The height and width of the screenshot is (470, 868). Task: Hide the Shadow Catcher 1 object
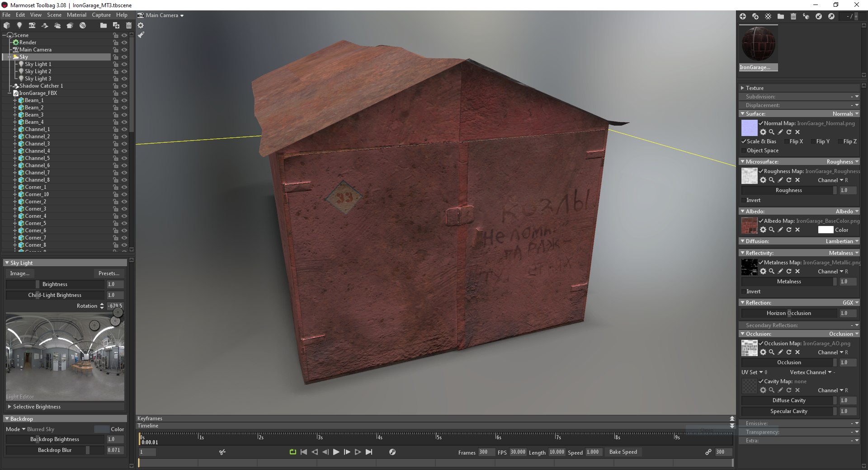coord(124,86)
